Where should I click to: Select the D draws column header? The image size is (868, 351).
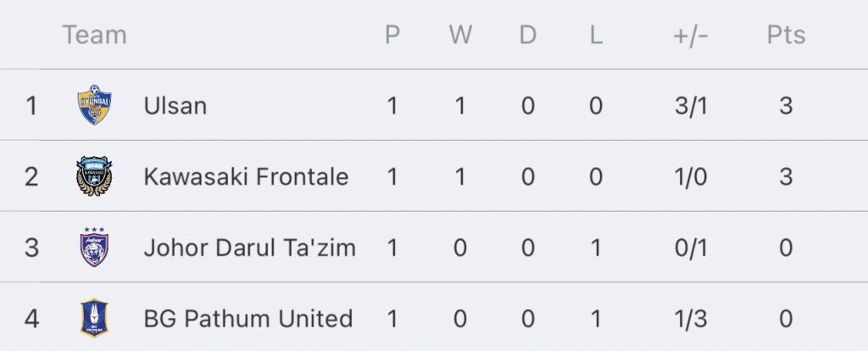(x=527, y=34)
